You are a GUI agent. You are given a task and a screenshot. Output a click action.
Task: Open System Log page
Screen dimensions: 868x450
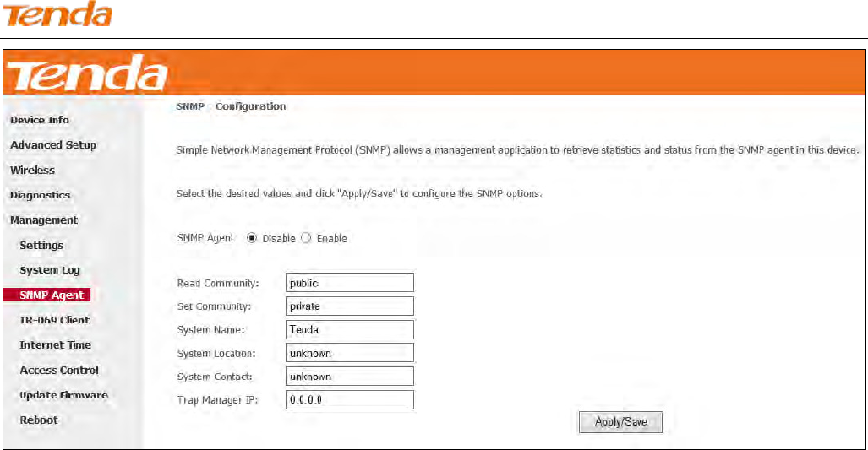(50, 270)
